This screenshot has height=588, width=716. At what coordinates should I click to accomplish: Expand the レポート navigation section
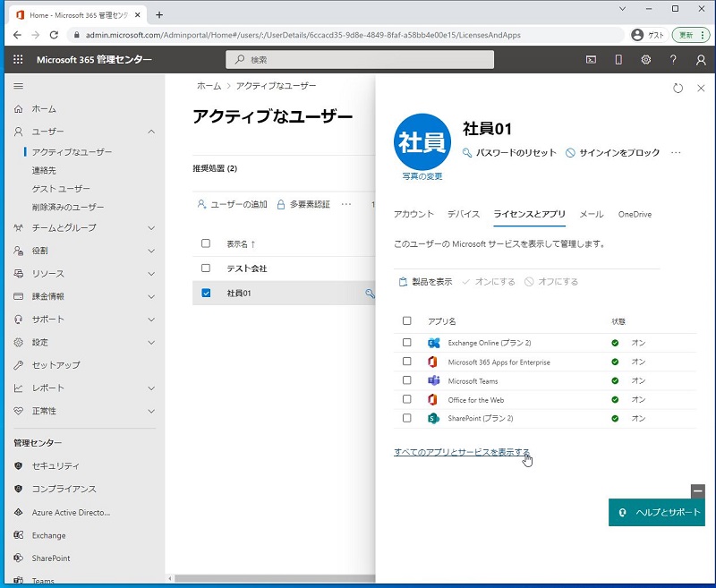coord(151,388)
